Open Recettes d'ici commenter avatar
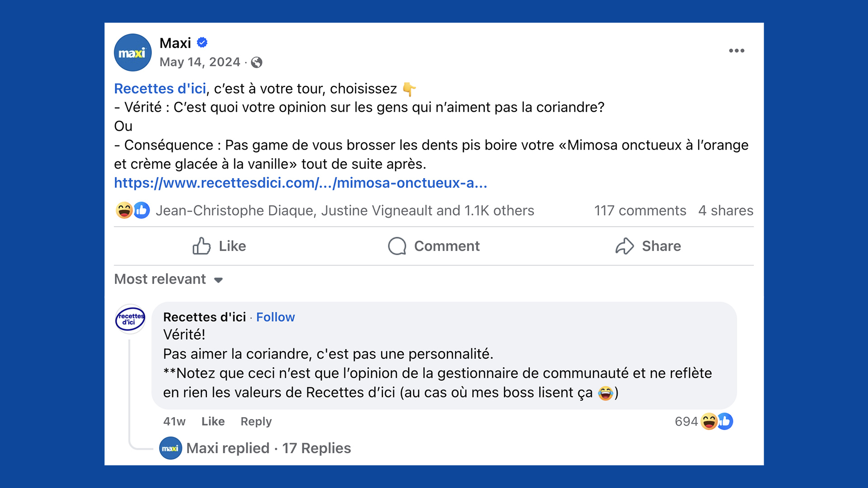Screen dimensions: 868x488 coord(130,319)
